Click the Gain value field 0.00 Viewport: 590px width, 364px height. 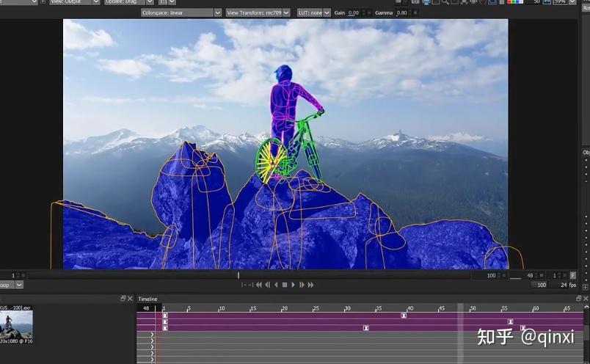pos(353,12)
